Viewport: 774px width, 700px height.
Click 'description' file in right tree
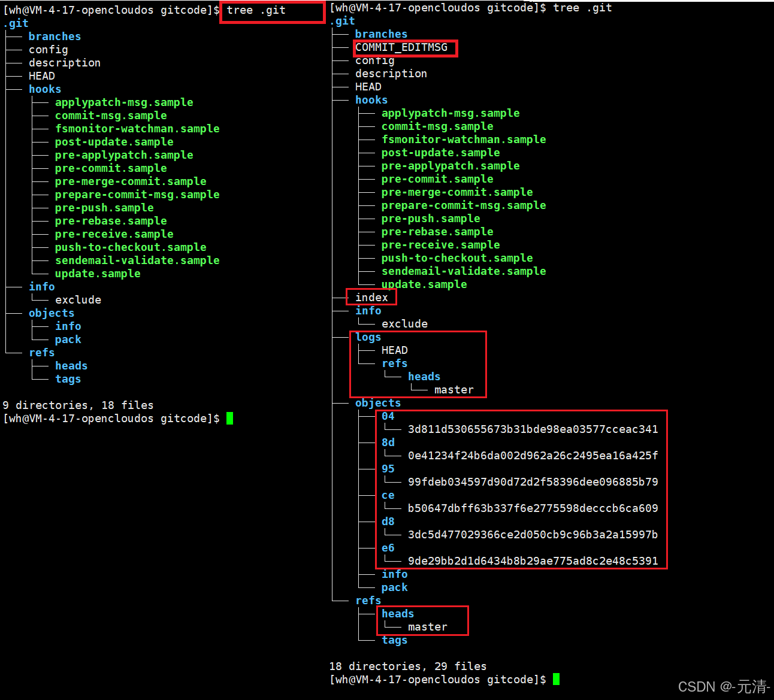click(x=391, y=74)
